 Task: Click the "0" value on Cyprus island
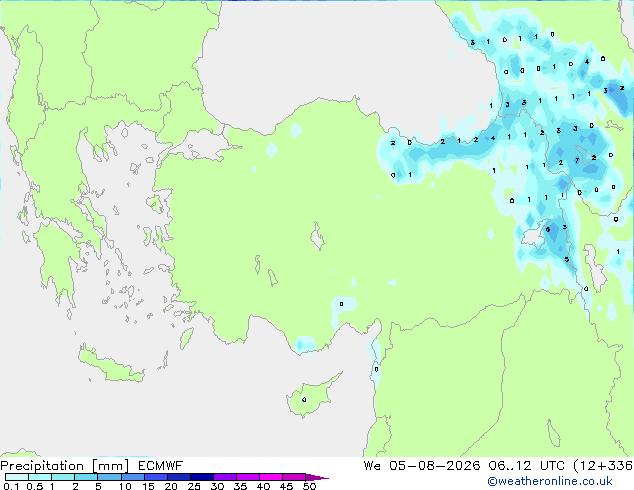tap(304, 399)
